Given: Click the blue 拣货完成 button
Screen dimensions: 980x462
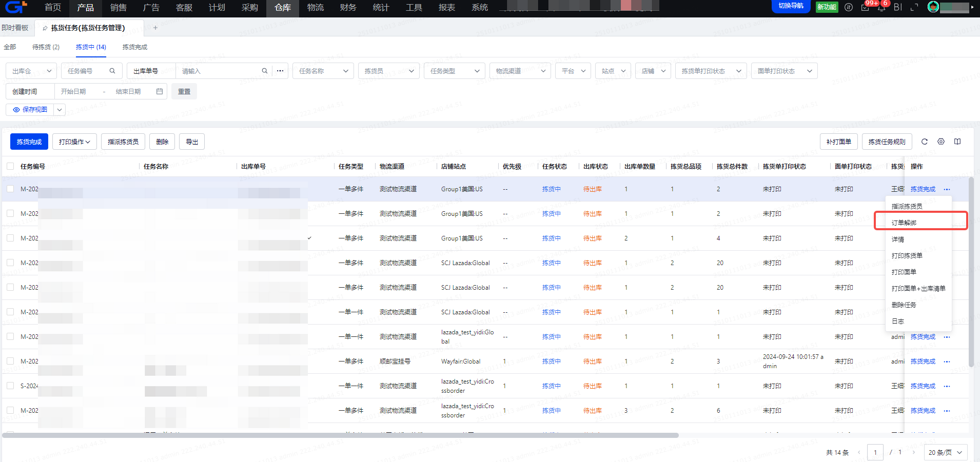Looking at the screenshot, I should point(29,142).
